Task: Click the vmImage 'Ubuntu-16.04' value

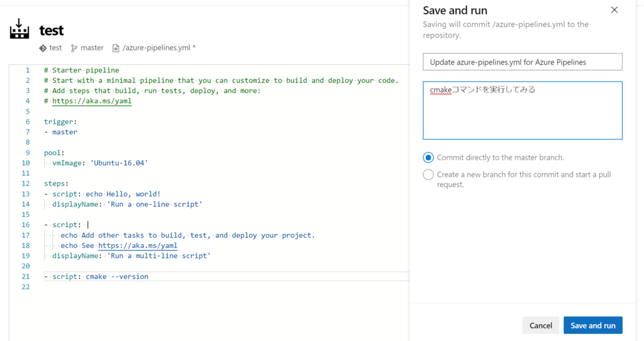Action: click(119, 163)
